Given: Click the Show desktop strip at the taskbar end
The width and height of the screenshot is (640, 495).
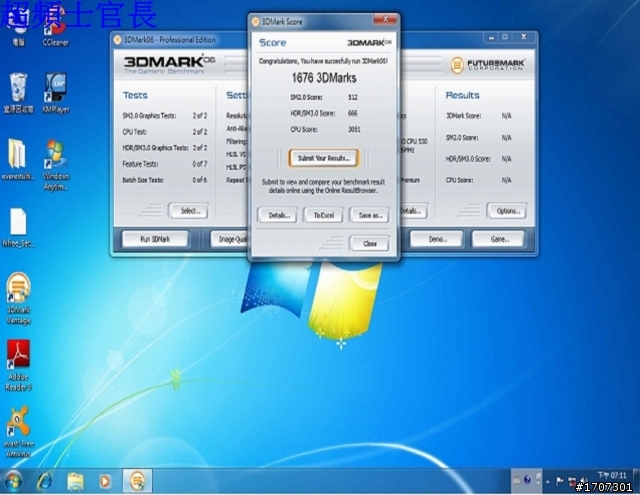Looking at the screenshot, I should pyautogui.click(x=636, y=481).
